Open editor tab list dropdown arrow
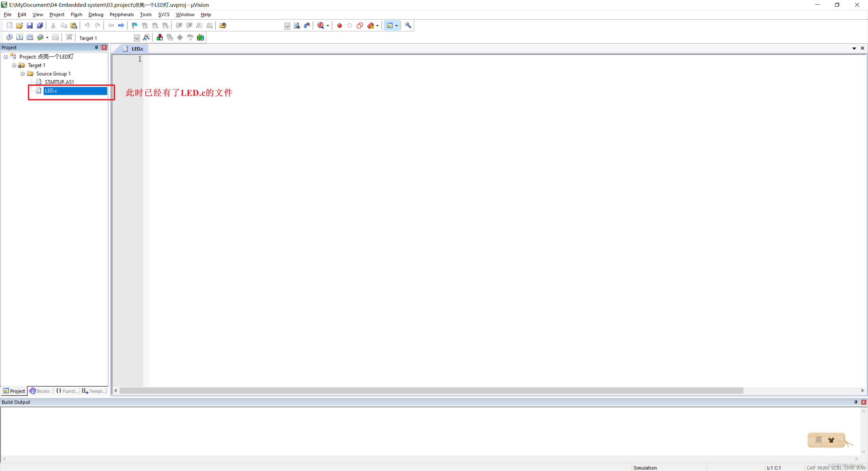Screen dimensions: 868x471 [x=854, y=48]
